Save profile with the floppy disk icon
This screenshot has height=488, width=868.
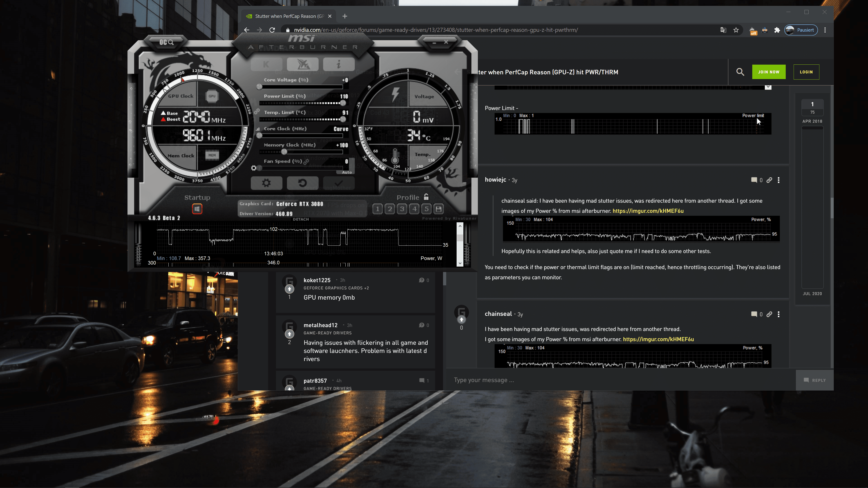coord(438,209)
